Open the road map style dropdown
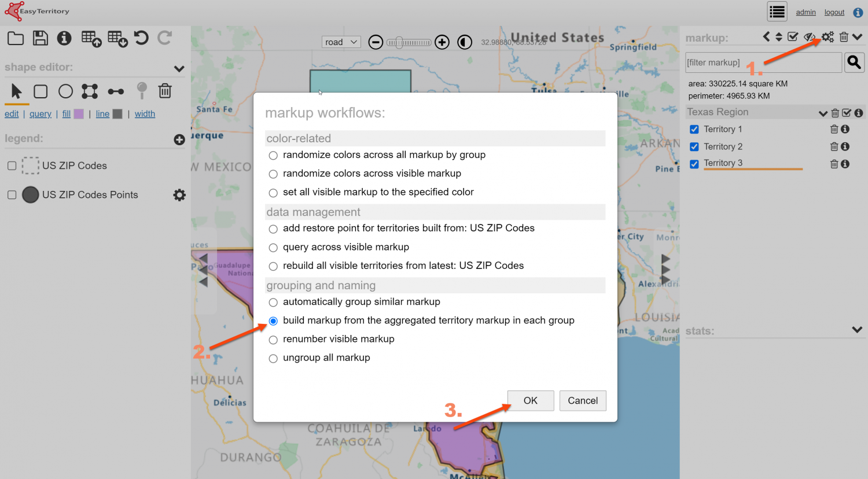The height and width of the screenshot is (479, 868). coord(341,42)
